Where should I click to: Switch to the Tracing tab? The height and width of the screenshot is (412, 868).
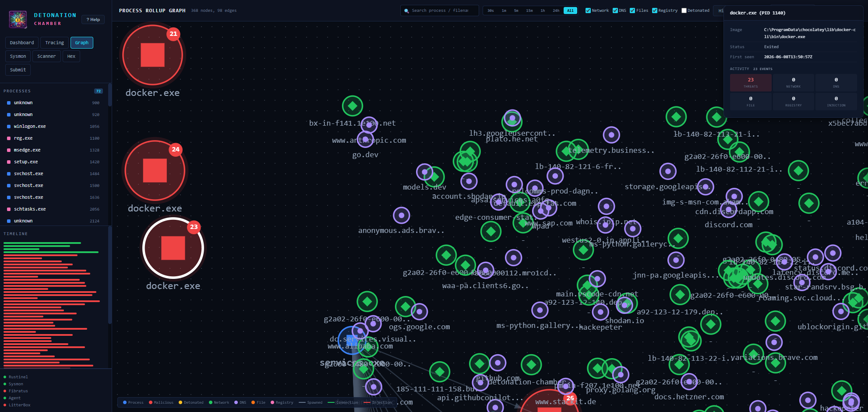coord(55,42)
